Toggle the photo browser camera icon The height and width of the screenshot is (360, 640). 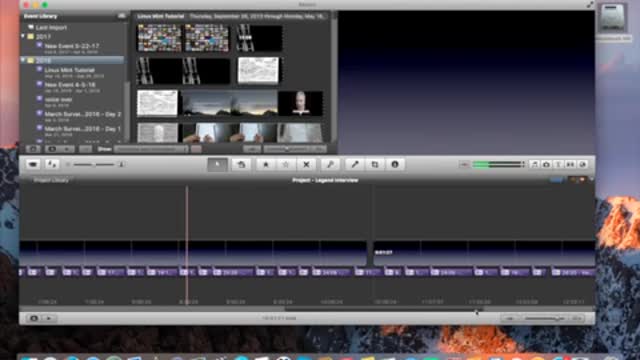tap(546, 164)
